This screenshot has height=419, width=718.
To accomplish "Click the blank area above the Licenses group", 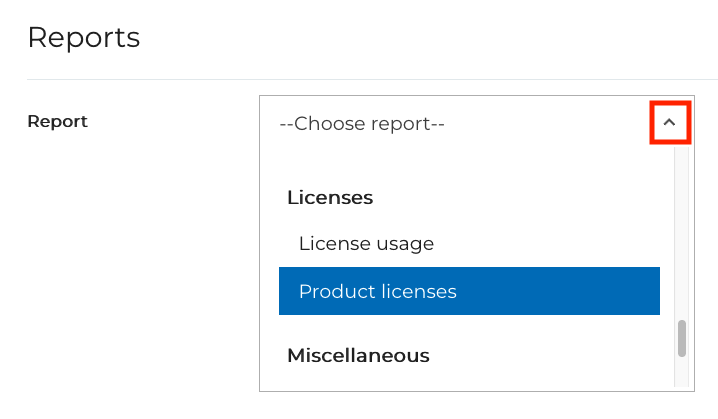I will coord(468,164).
